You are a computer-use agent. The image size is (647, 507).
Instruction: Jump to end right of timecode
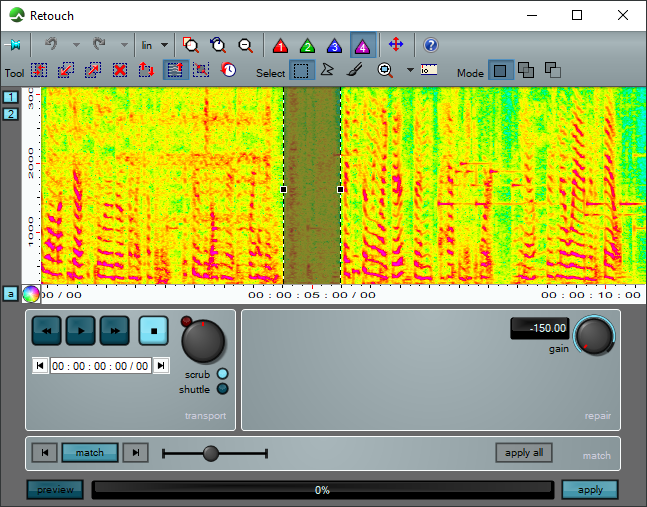(x=161, y=366)
